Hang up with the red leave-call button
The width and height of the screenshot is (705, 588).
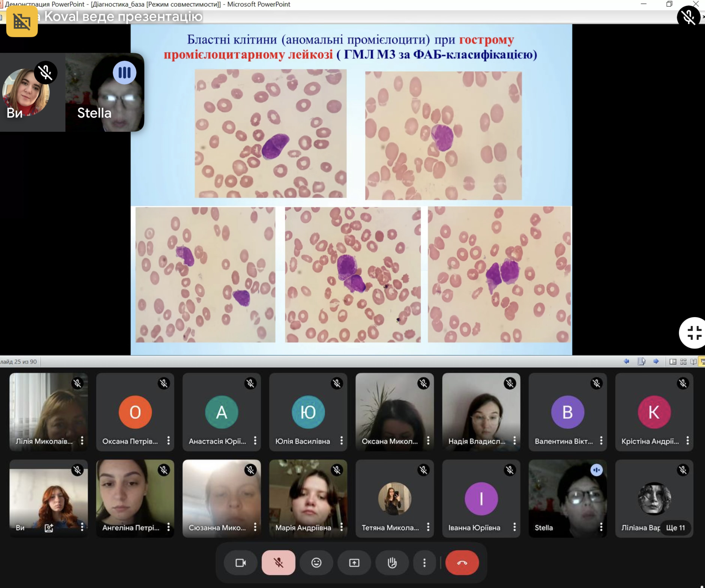pyautogui.click(x=462, y=562)
